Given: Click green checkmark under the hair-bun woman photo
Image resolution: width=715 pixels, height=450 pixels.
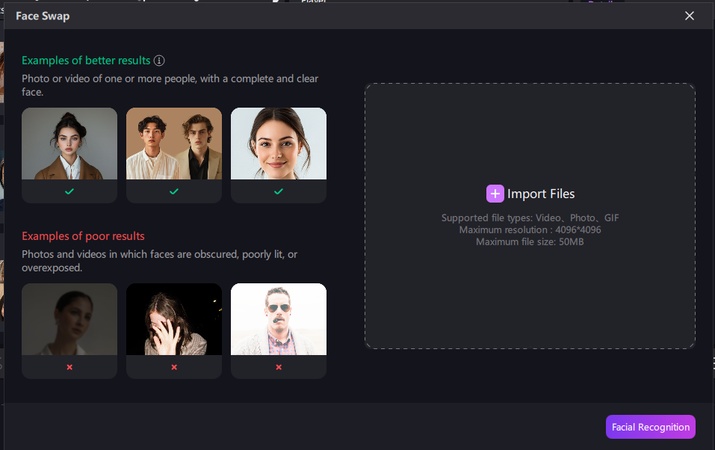Looking at the screenshot, I should pos(69,191).
